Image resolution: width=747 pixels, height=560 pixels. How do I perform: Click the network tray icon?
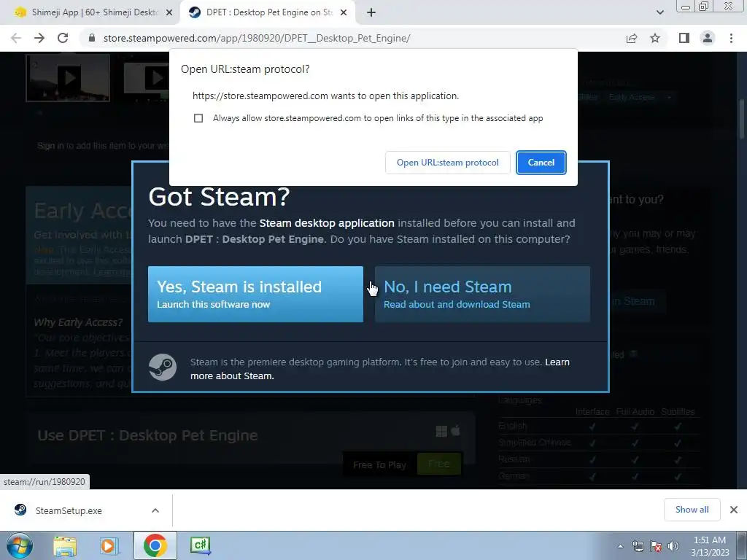638,546
